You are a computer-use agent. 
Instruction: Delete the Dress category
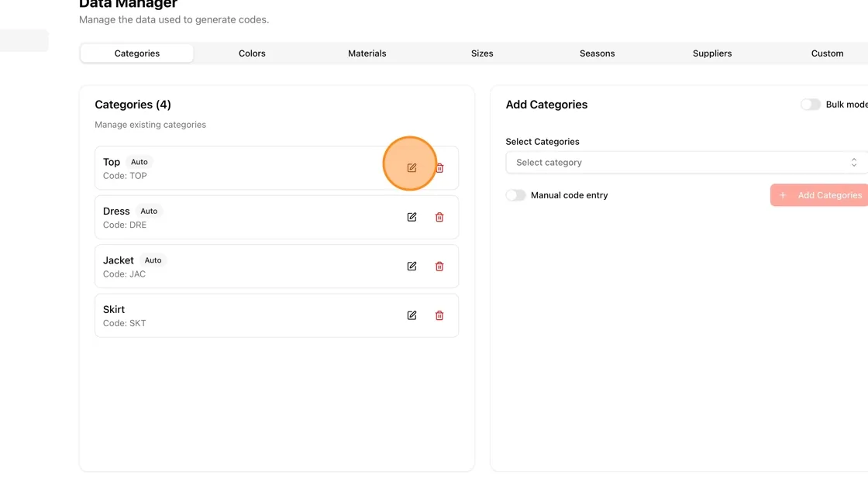coord(439,217)
